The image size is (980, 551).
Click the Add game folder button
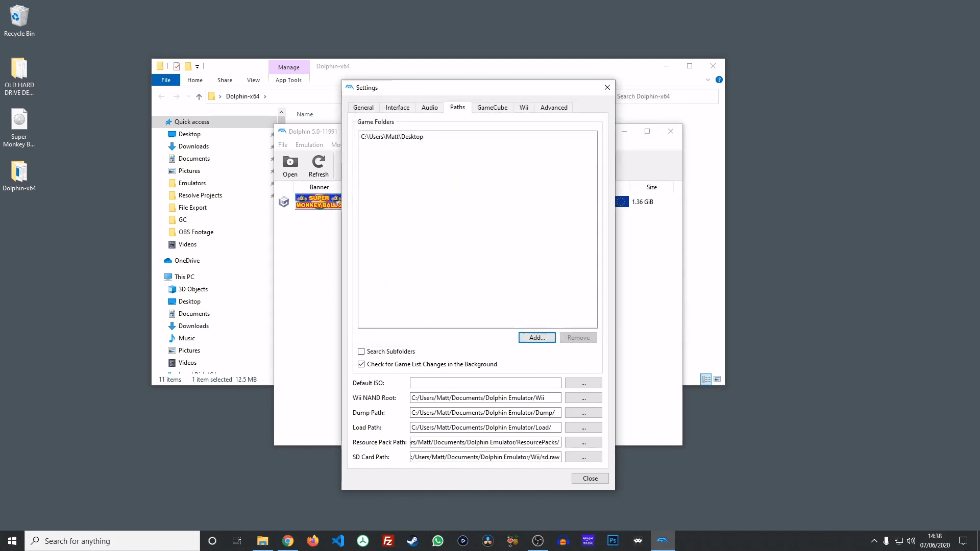coord(536,337)
